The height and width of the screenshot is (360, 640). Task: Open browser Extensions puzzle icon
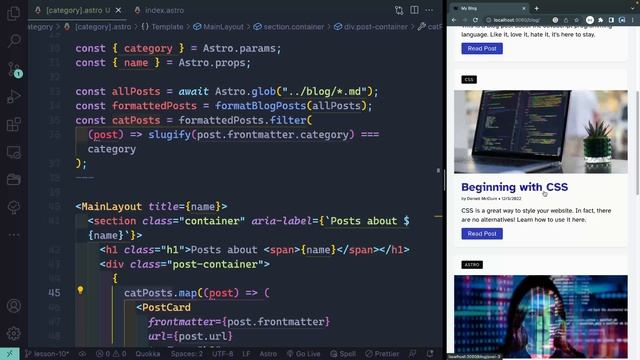click(x=600, y=20)
